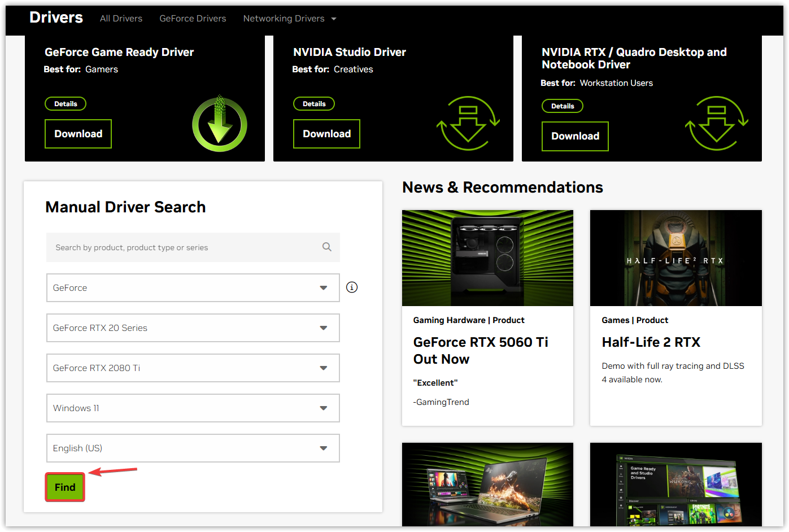Download the NVIDIA RTX / Quadro driver
The height and width of the screenshot is (532, 789).
point(575,136)
